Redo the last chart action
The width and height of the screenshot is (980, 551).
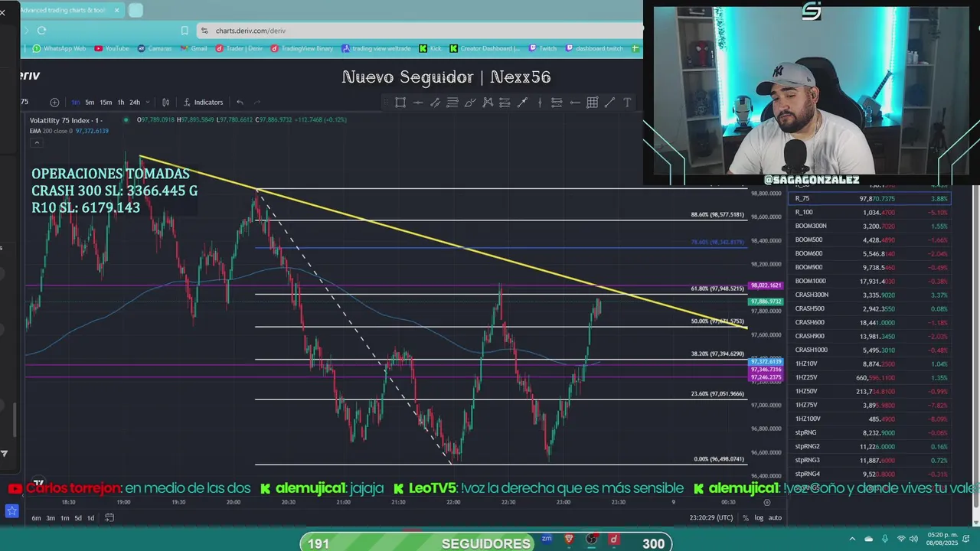click(x=257, y=102)
